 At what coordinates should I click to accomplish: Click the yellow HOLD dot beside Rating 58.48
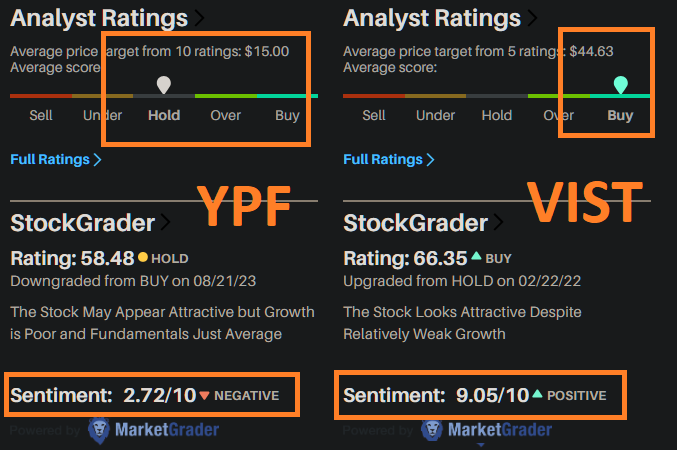(x=143, y=258)
